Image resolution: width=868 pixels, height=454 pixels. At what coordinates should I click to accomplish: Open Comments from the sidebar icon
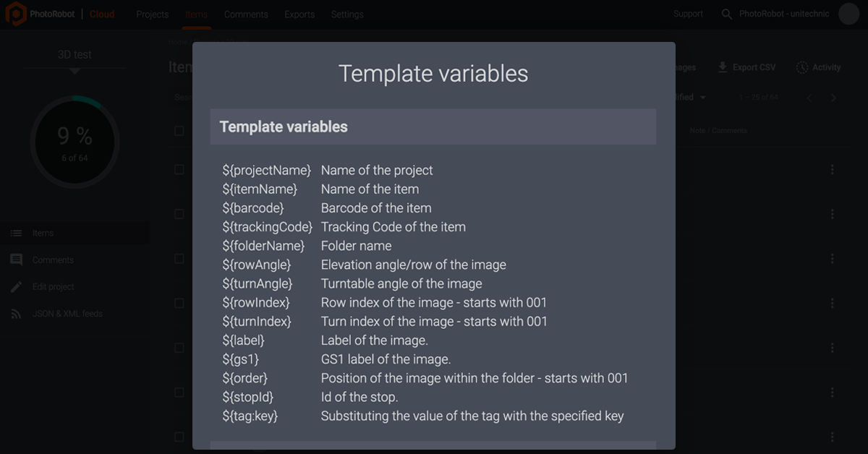(x=16, y=260)
